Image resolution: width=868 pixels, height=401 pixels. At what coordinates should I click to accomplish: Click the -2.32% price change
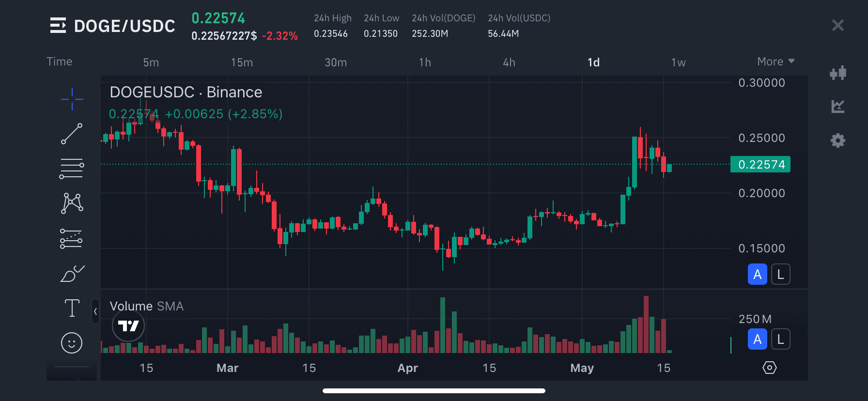pyautogui.click(x=280, y=36)
